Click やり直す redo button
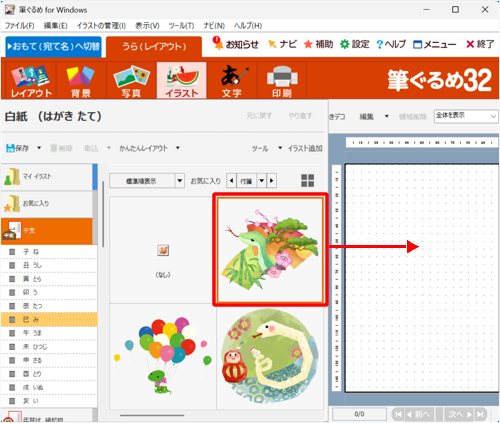 [x=300, y=116]
